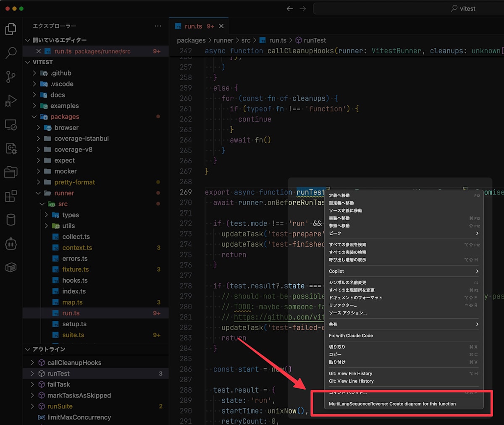Open the Run and Debug view
Image resolution: width=504 pixels, height=425 pixels.
tap(11, 101)
